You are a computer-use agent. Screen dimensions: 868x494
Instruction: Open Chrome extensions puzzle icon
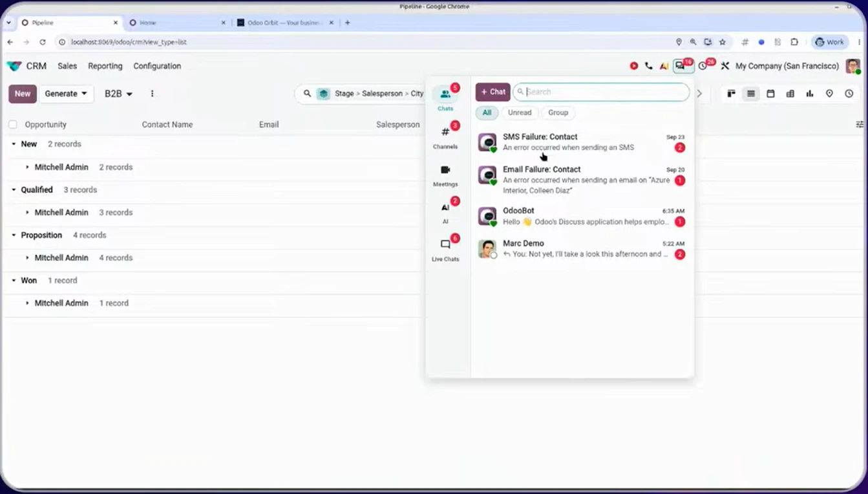(794, 42)
